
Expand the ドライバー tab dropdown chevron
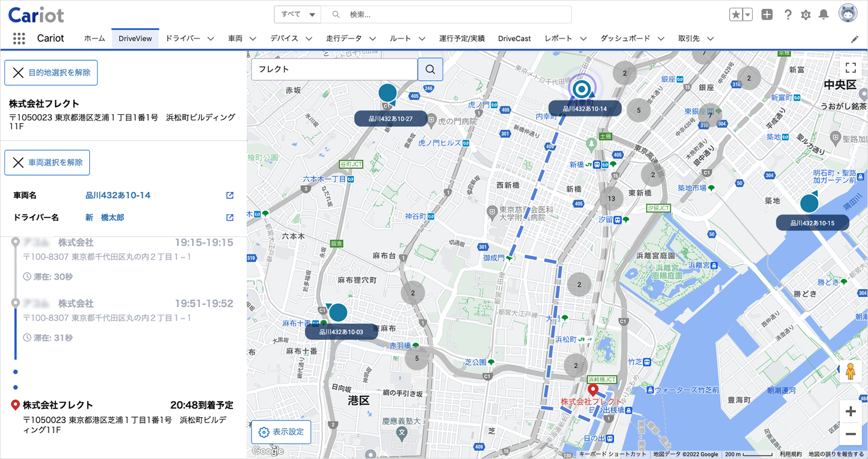(211, 38)
